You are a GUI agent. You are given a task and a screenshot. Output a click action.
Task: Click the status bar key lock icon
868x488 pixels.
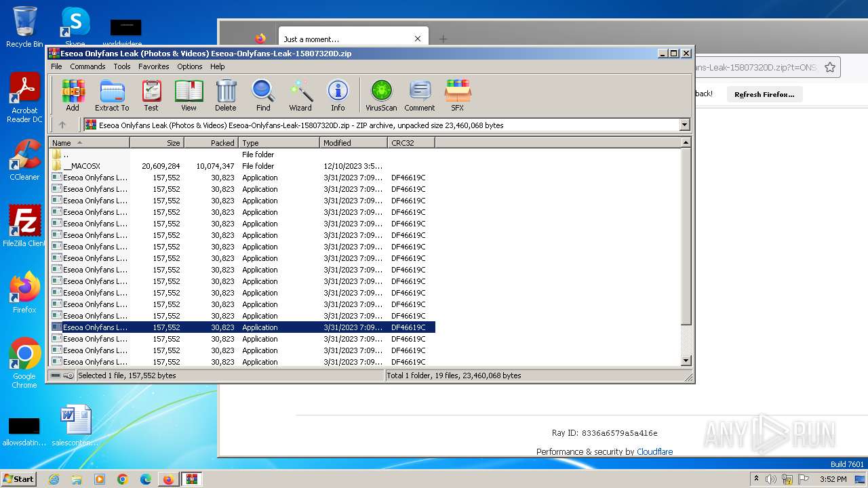(68, 375)
